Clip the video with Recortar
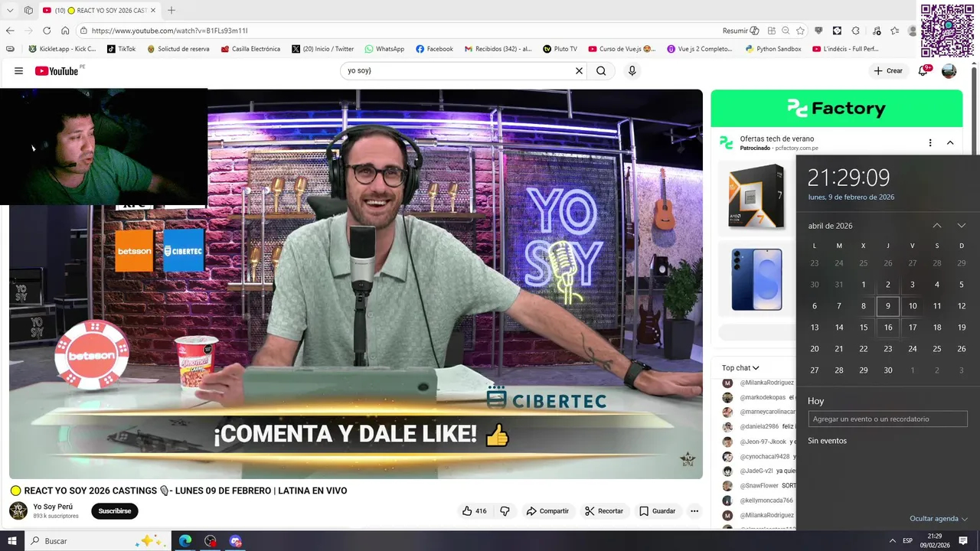 click(603, 510)
